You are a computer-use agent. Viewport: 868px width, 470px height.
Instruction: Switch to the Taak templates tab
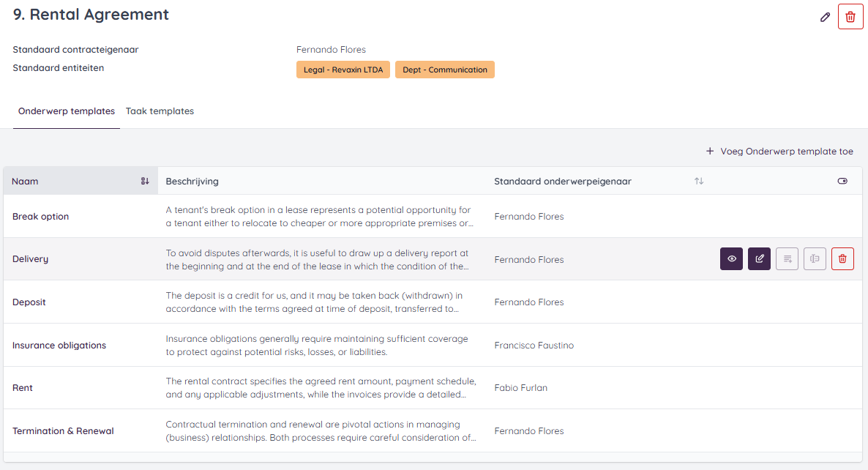pos(160,111)
